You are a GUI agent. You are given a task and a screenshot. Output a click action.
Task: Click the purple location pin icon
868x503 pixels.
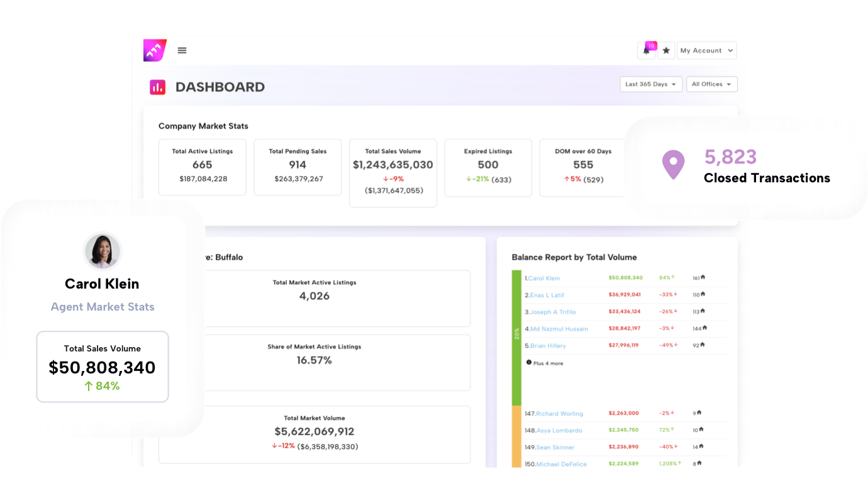click(673, 164)
